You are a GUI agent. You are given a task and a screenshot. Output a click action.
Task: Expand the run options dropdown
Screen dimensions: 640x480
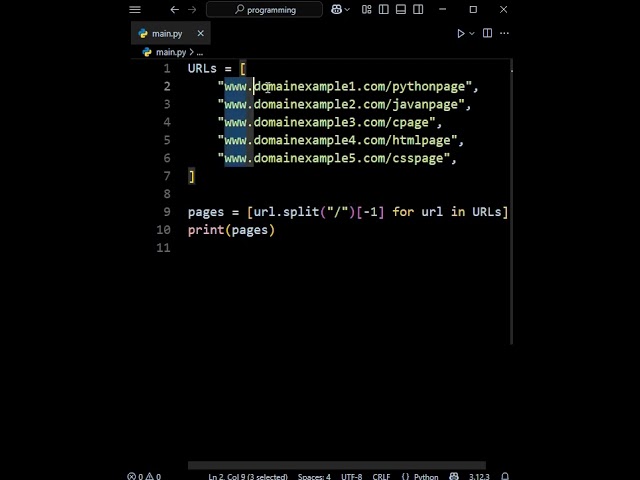coord(472,33)
